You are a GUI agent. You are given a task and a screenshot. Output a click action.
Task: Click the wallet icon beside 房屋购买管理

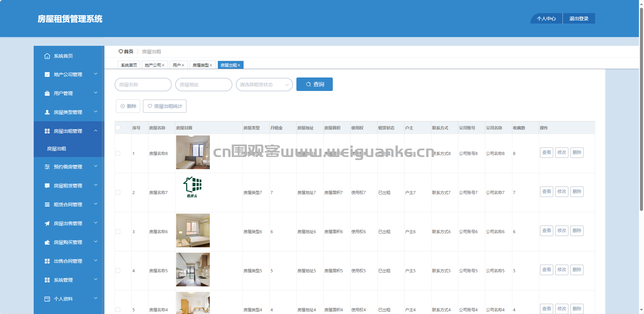(47, 242)
